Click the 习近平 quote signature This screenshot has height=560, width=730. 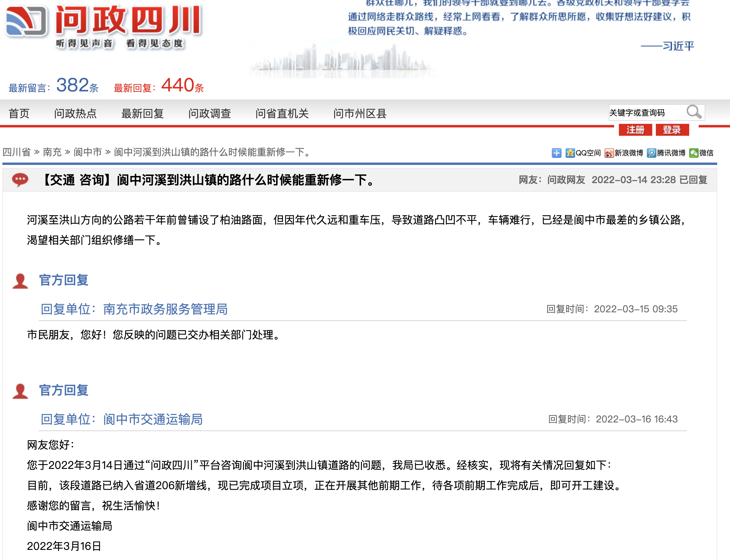pyautogui.click(x=667, y=46)
